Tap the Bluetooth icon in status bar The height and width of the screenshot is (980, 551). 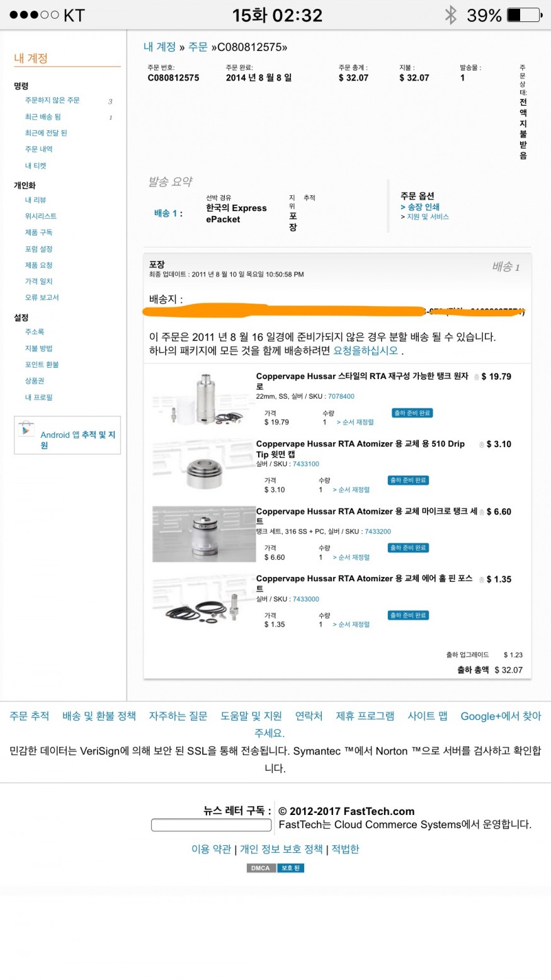click(x=450, y=15)
